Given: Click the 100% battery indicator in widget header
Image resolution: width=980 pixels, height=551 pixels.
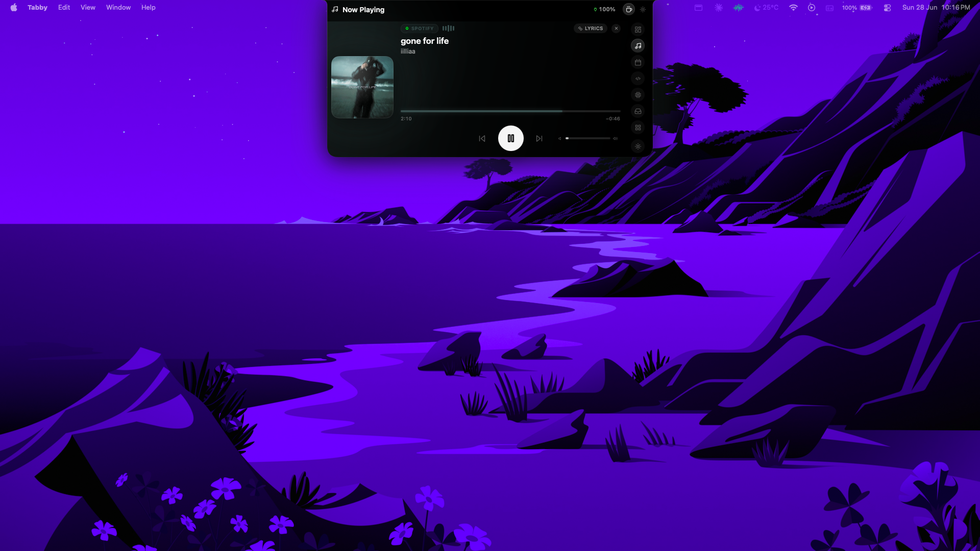Looking at the screenshot, I should pos(604,9).
